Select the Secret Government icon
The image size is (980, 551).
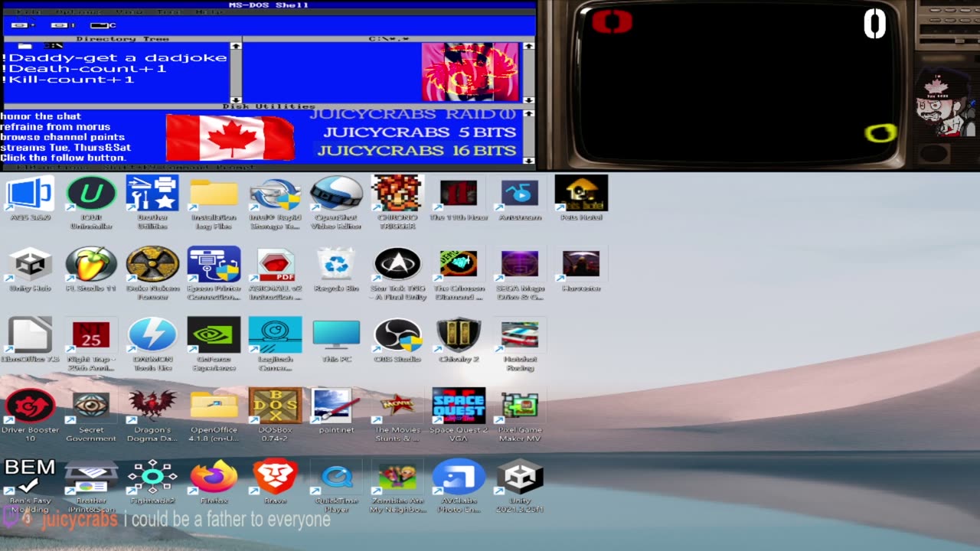[91, 415]
